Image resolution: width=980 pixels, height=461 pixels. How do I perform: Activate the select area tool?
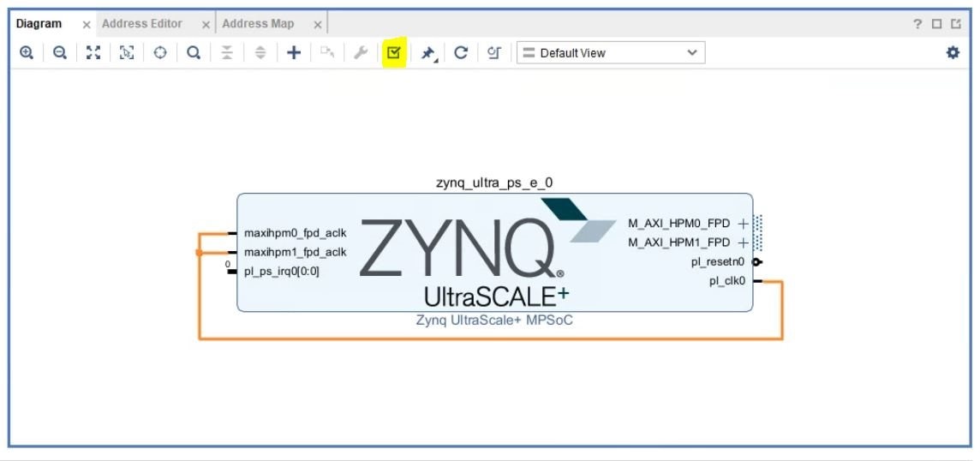point(127,53)
